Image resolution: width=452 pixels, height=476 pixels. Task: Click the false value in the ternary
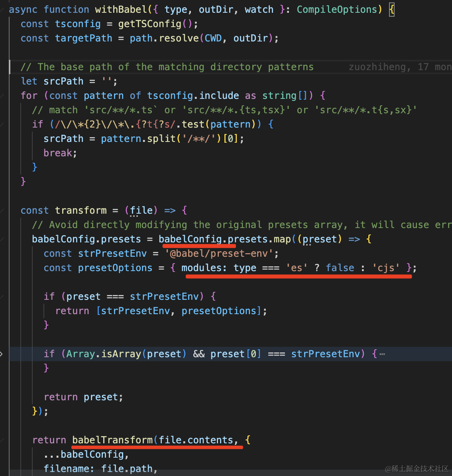pyautogui.click(x=340, y=268)
